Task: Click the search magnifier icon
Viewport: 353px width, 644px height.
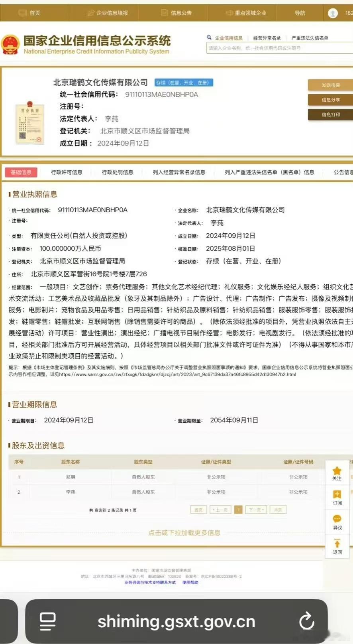Action: click(x=209, y=37)
